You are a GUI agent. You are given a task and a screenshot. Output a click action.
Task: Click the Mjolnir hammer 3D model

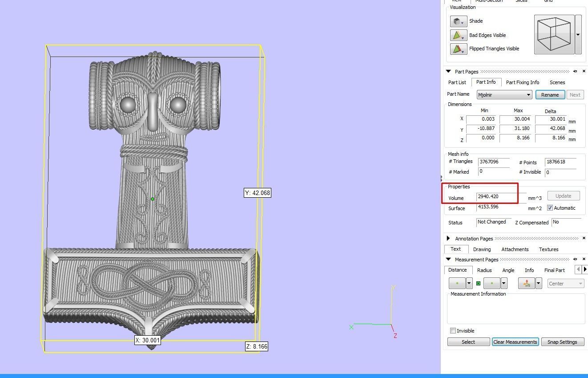pyautogui.click(x=151, y=200)
